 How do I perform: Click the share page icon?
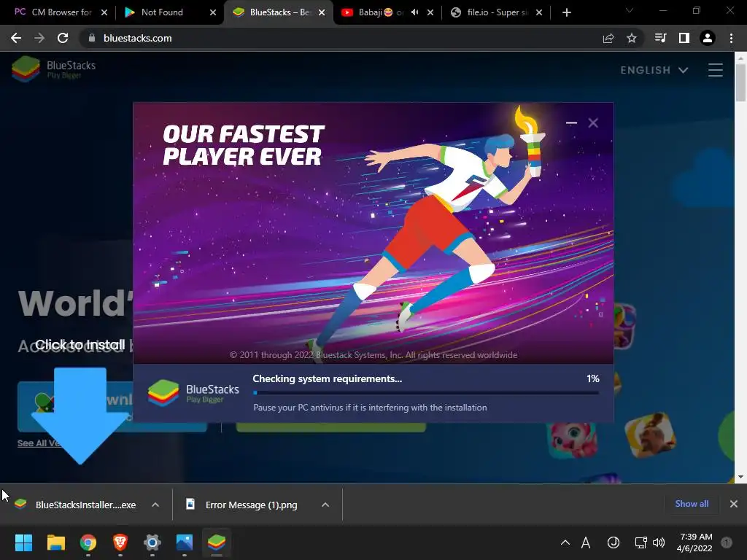pos(608,38)
